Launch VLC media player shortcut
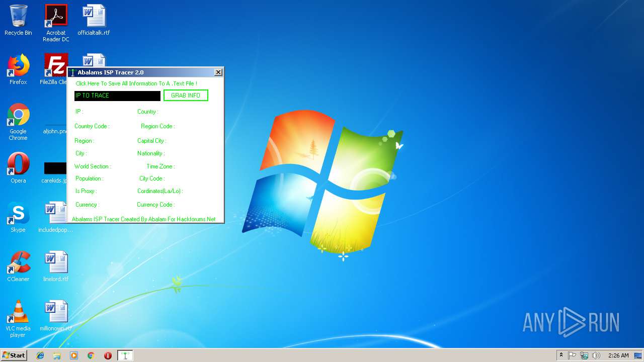This screenshot has height=362, width=644. point(18,319)
